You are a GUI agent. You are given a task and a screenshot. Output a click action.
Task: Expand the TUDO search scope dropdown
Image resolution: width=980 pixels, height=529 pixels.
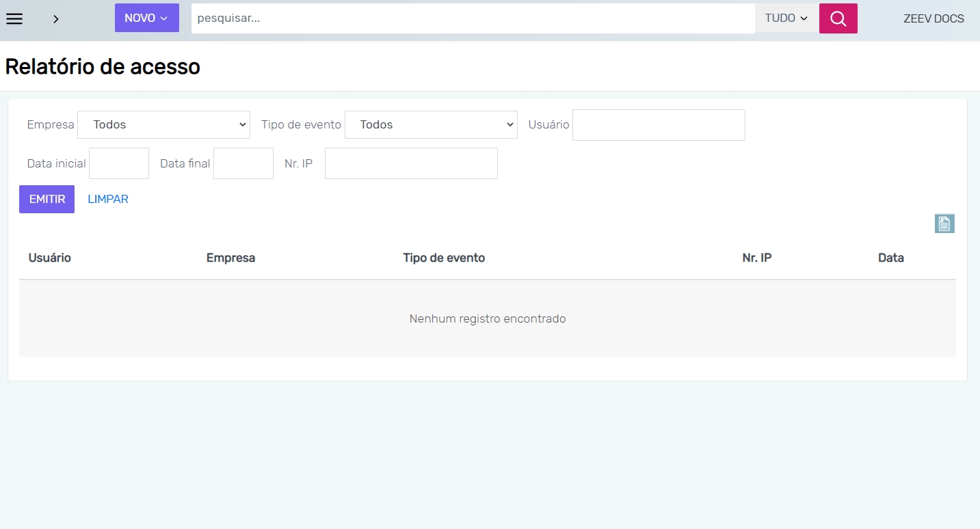786,18
